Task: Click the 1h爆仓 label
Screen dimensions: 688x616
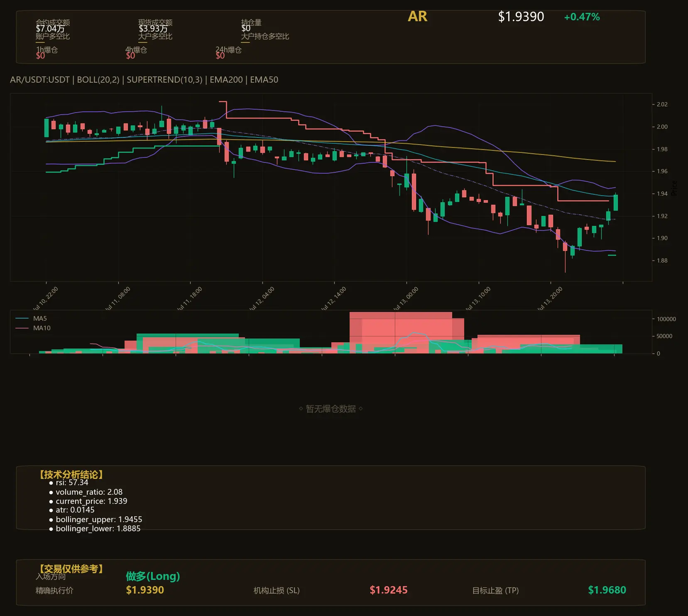Action: (47, 50)
